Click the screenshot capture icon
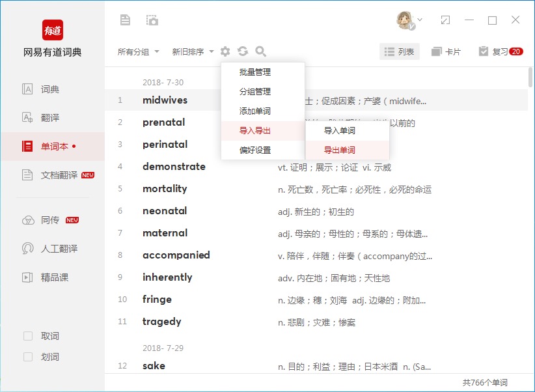This screenshot has width=535, height=392. coord(152,20)
